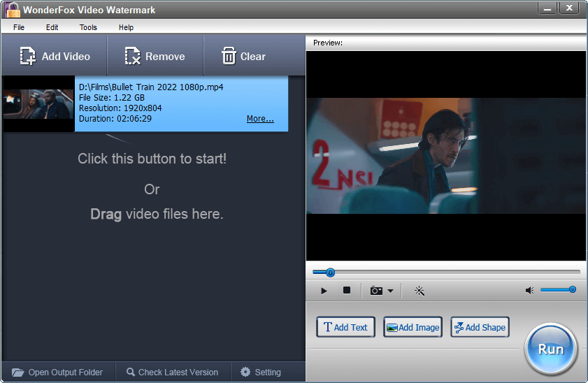Adjust the volume slider

[558, 289]
